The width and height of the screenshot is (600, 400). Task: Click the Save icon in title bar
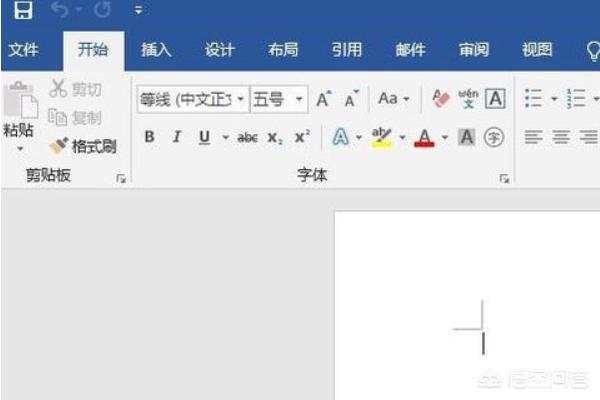pyautogui.click(x=22, y=12)
